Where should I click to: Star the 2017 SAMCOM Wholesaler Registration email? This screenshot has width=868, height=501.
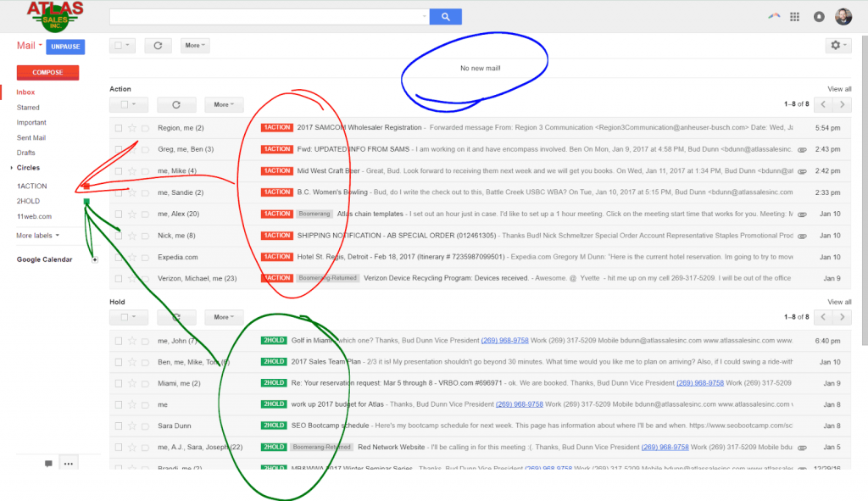131,128
